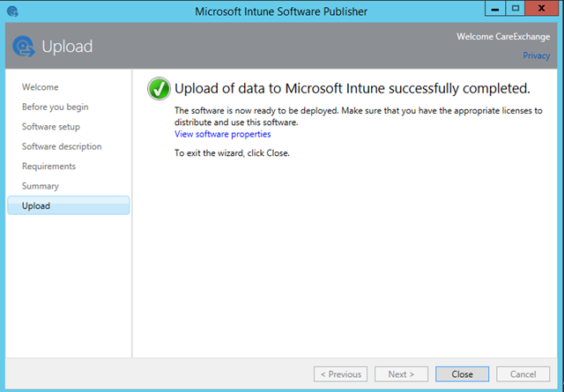Click the Previous button
Viewport: 564px width, 392px height.
coord(341,374)
